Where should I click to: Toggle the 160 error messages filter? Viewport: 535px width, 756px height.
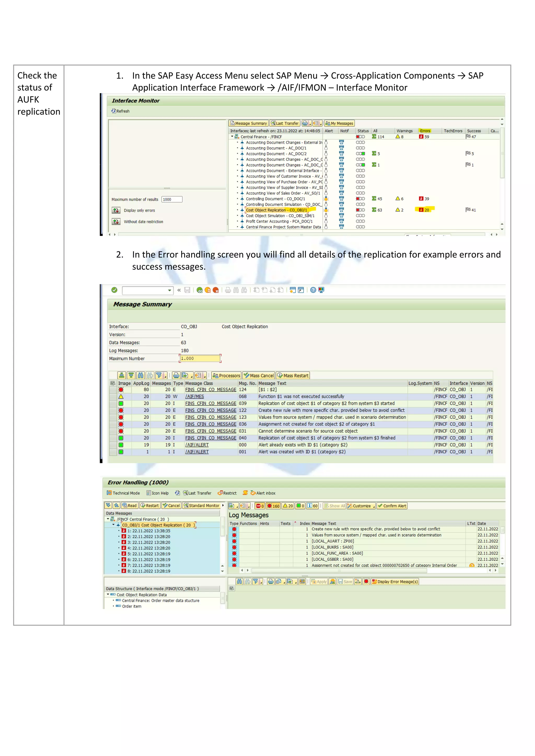(273, 506)
